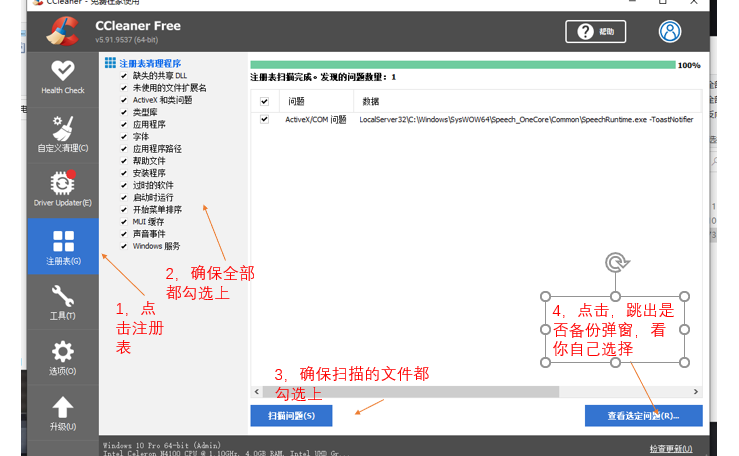Toggle the 声音事件 checkbox

[x=124, y=234]
